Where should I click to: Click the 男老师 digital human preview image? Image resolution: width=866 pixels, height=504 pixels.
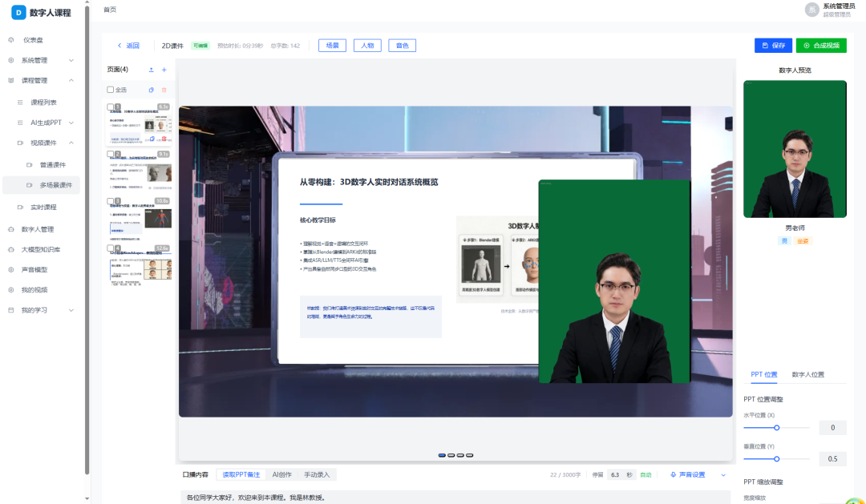point(795,149)
